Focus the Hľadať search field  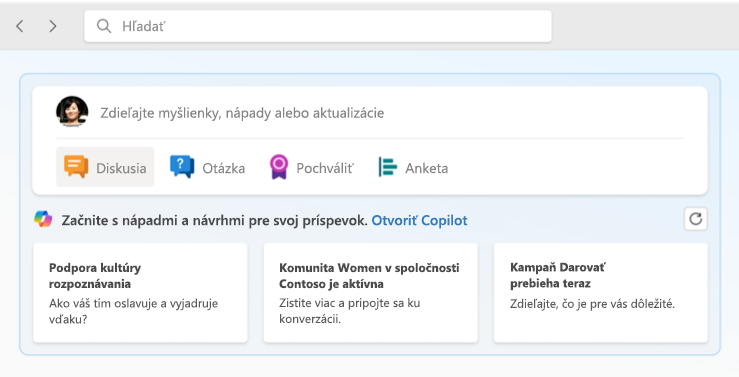click(318, 26)
